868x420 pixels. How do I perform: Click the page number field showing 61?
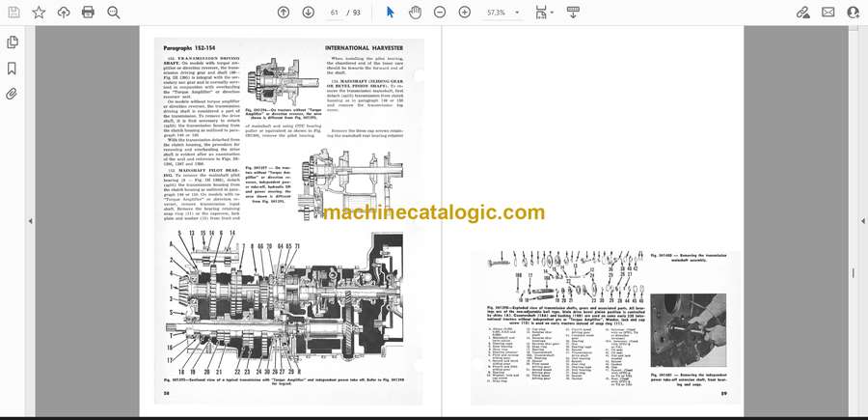click(334, 13)
